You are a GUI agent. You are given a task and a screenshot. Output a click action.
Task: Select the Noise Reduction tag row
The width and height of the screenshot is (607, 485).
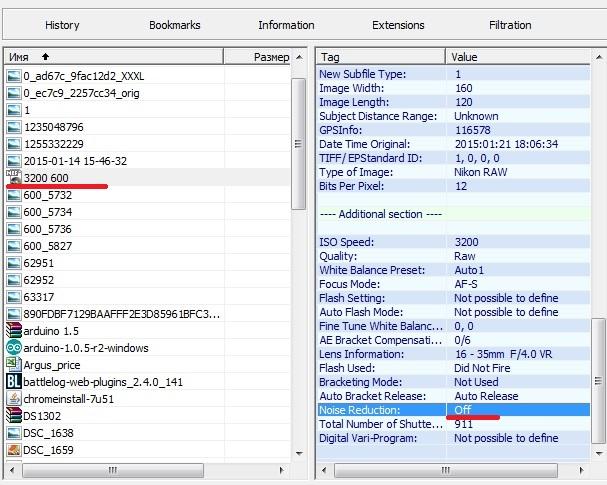tap(454, 410)
